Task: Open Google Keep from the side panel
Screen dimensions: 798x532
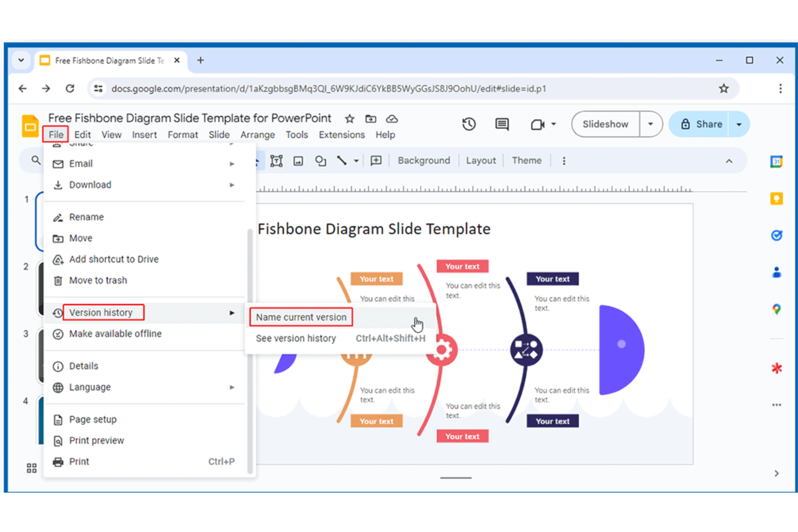Action: pos(776,198)
